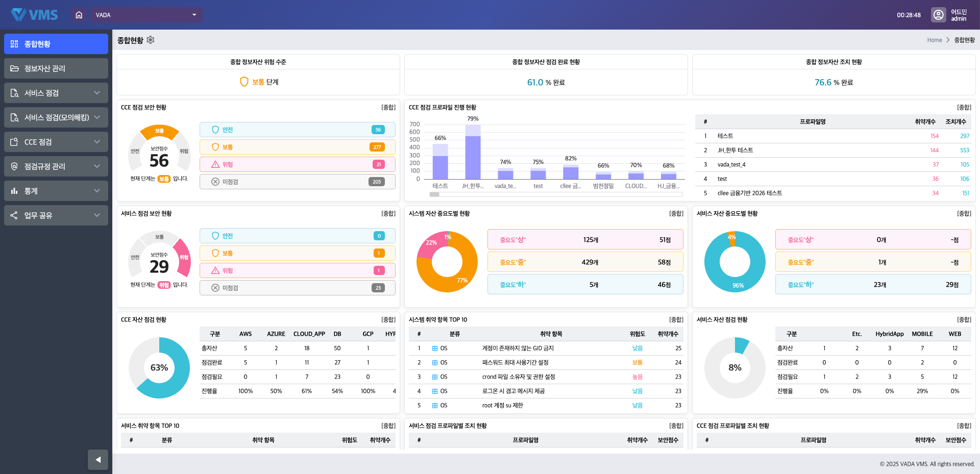Click 중요도"하" row showing 23개 in 서비스 자산
This screenshot has height=474, width=980.
(873, 285)
